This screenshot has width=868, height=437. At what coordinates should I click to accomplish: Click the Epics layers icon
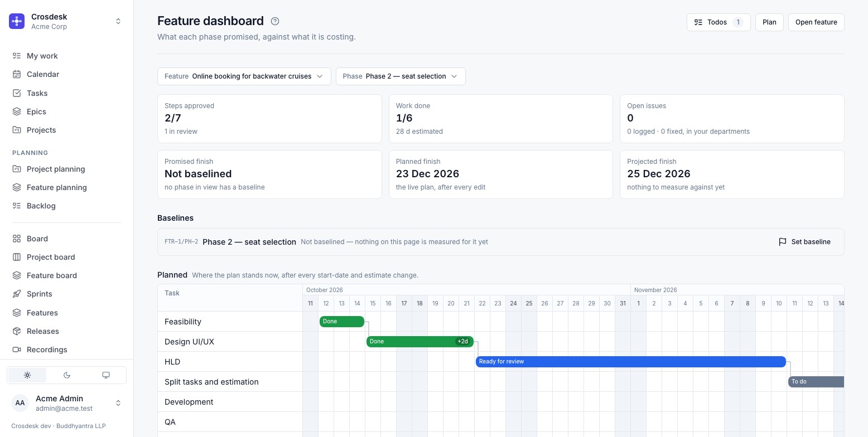[x=17, y=111]
